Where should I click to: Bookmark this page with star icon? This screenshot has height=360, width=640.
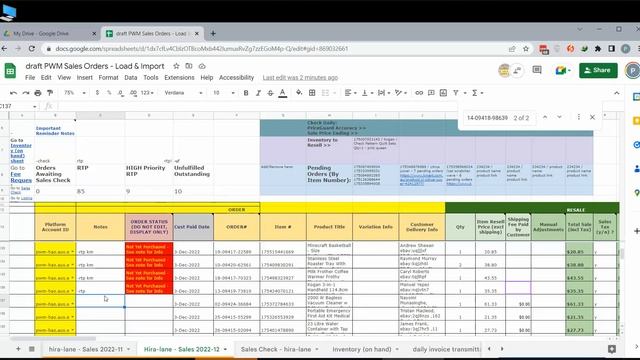(526, 49)
